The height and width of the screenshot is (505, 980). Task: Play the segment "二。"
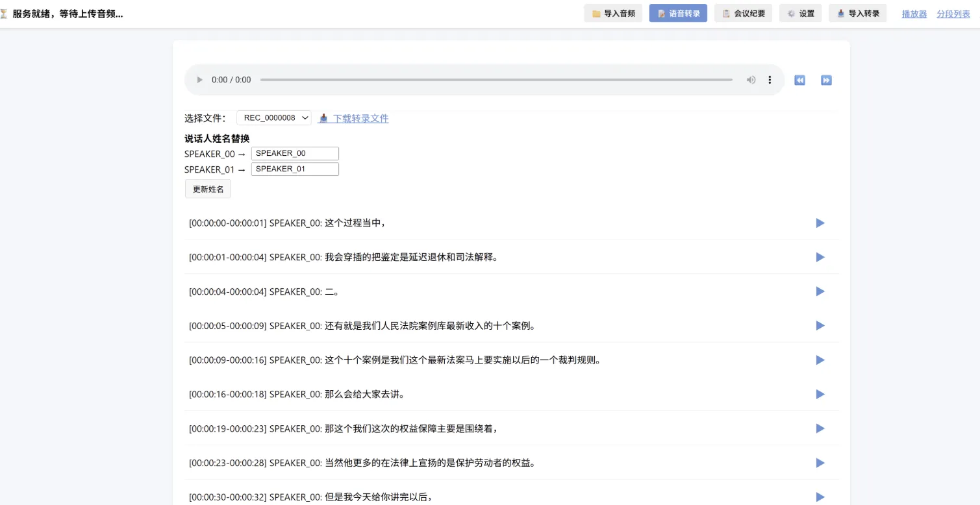point(820,291)
